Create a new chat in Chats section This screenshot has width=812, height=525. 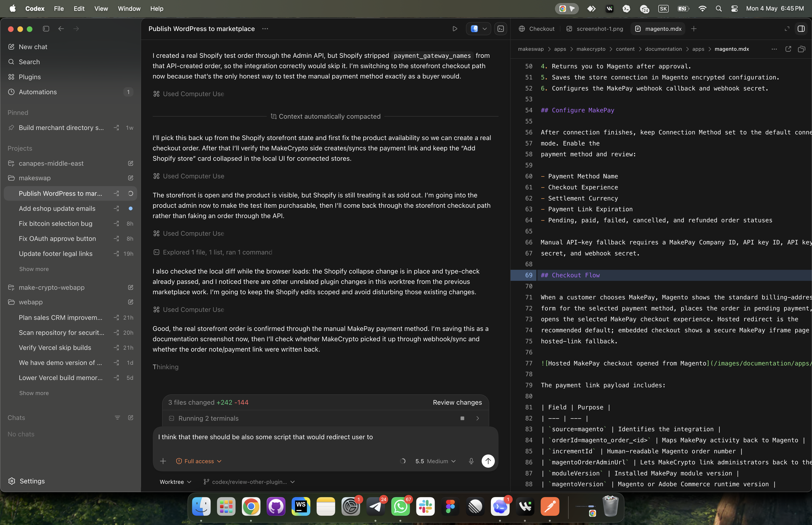[x=130, y=418]
